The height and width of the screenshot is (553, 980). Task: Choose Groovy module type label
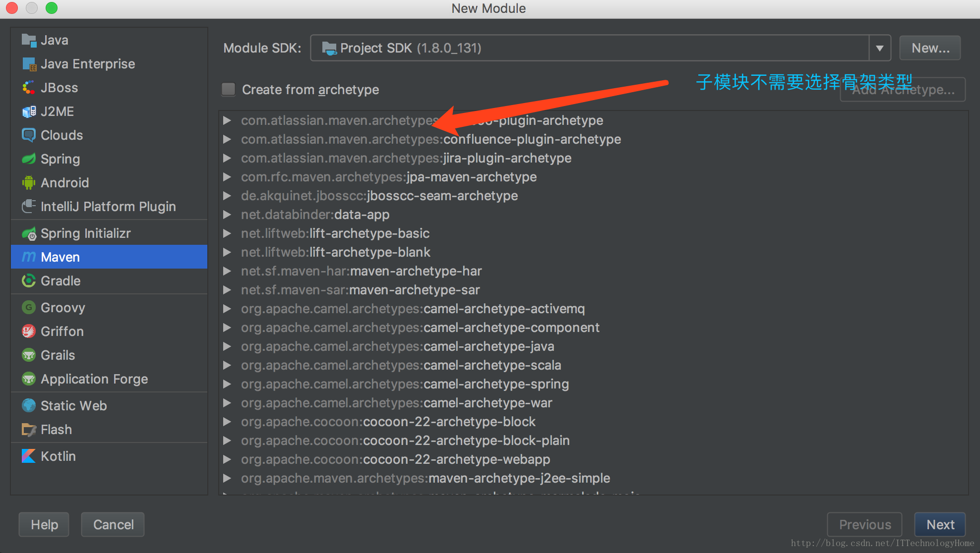pyautogui.click(x=63, y=308)
